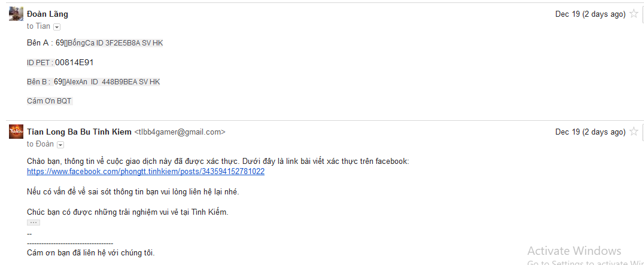The image size is (644, 265).
Task: Open Đoàn Lãng's profile avatar
Action: pyautogui.click(x=16, y=14)
